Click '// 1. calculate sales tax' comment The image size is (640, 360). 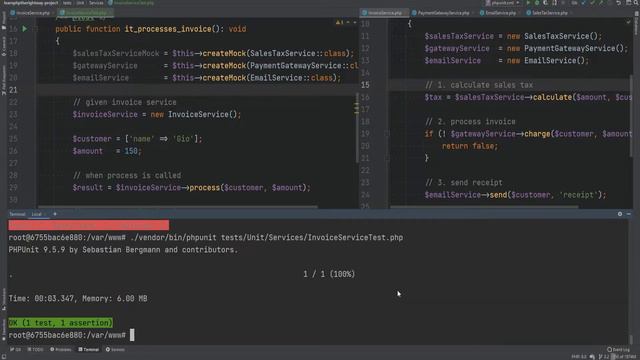click(479, 85)
